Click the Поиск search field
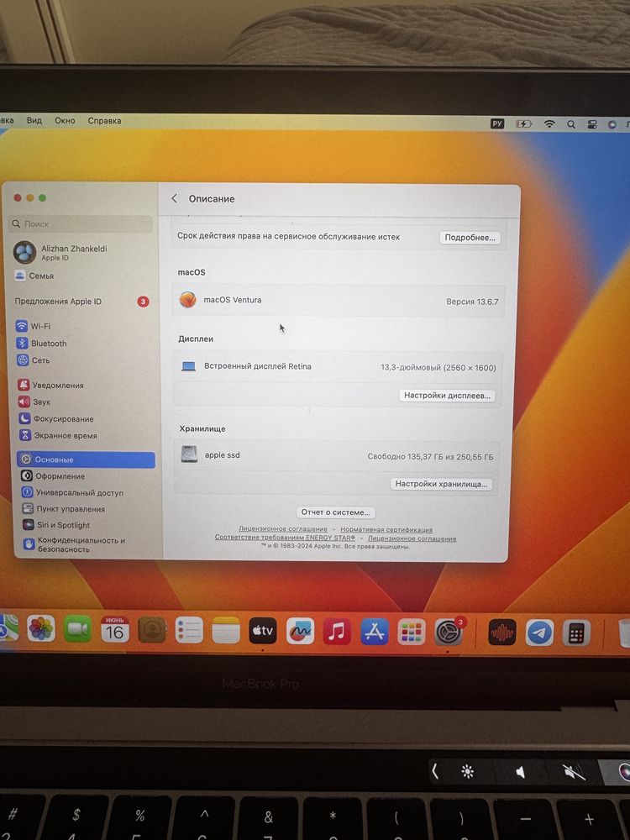Image resolution: width=630 pixels, height=840 pixels. tap(81, 224)
